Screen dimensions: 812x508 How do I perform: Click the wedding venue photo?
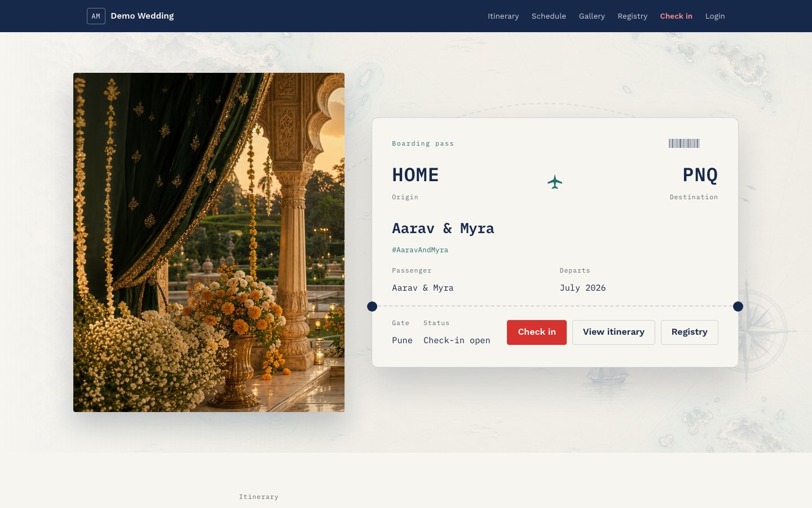[x=209, y=242]
